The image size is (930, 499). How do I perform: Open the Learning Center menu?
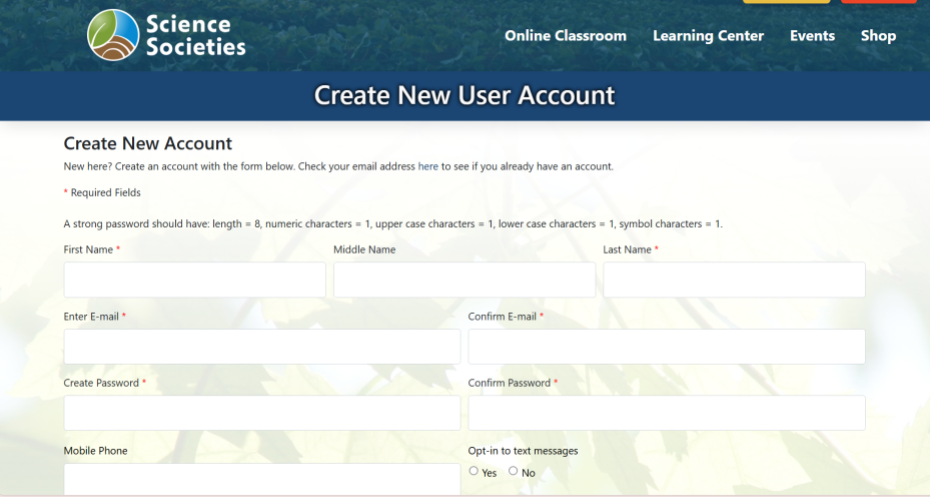tap(708, 36)
